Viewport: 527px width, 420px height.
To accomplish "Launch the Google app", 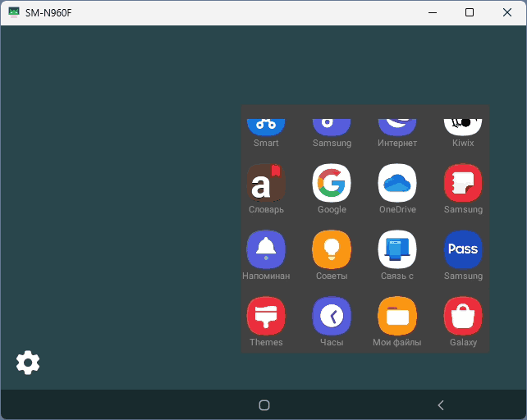I will click(x=332, y=183).
